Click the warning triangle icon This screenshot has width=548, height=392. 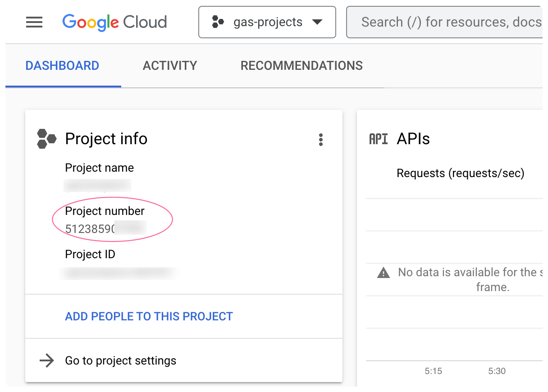(x=384, y=273)
